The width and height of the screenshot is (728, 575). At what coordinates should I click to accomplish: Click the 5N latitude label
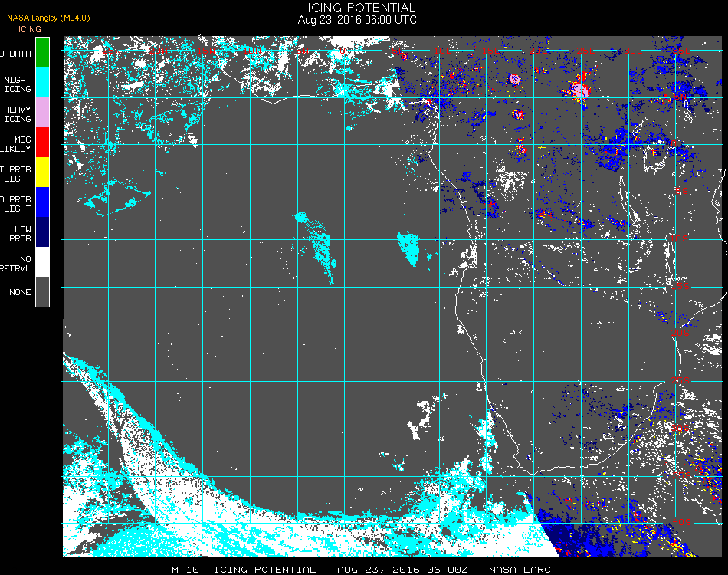click(679, 97)
